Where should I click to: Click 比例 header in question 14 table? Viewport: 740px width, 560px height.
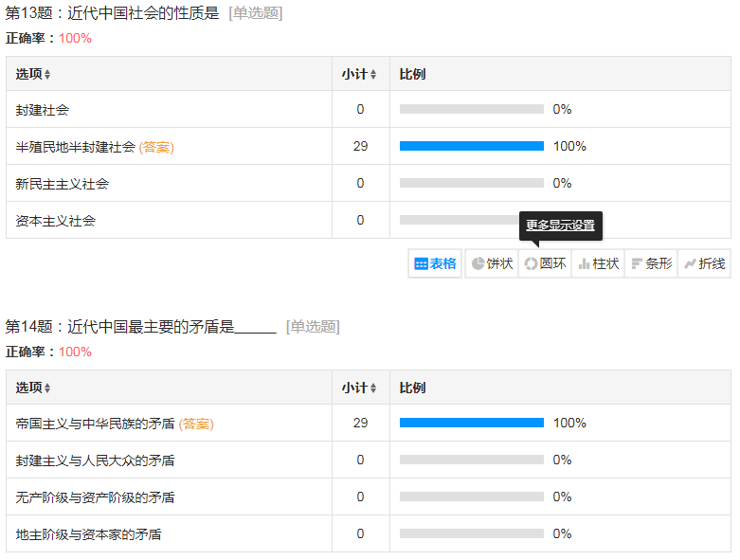tap(412, 388)
